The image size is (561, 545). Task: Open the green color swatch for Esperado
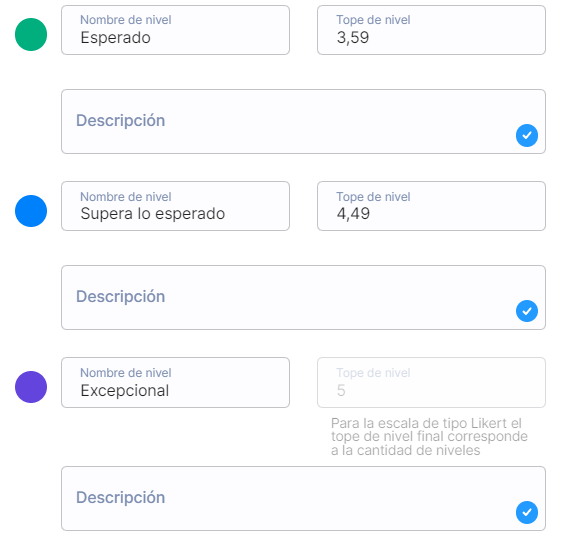click(31, 34)
